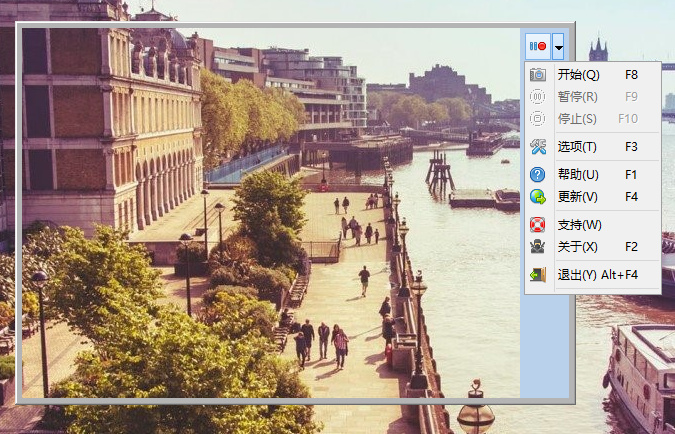Screen dimensions: 675x434
Task: Click the exit door icon beside 退出(Y)
Action: 538,275
